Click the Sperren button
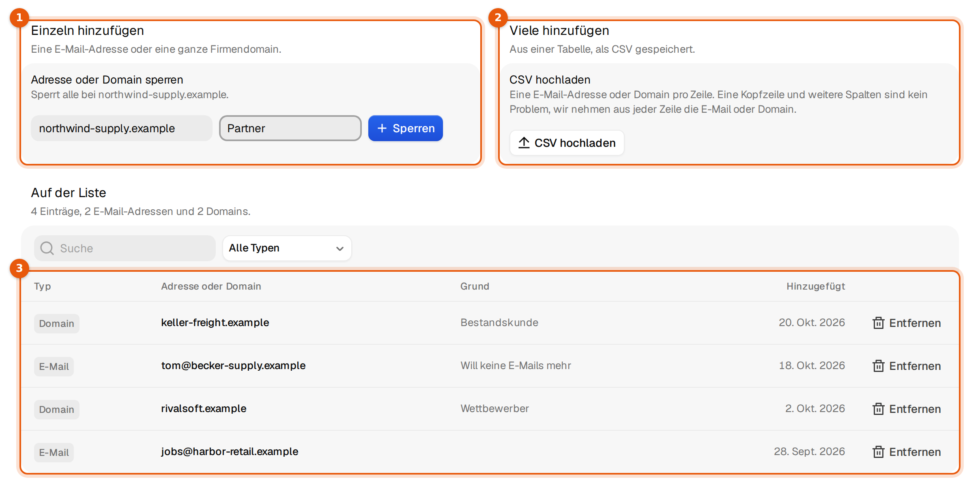980x494 pixels. point(405,128)
